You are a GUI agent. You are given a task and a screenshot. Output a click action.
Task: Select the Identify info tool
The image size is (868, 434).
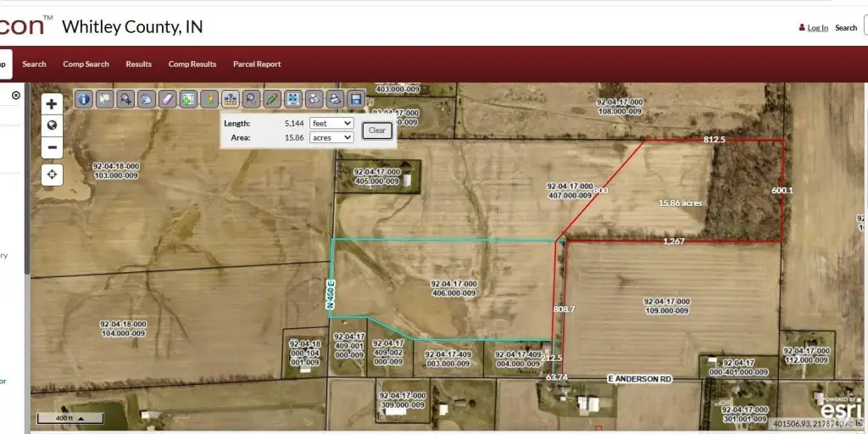point(84,99)
